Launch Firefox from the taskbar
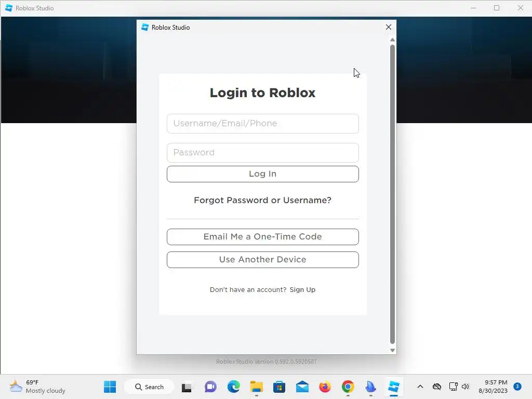532x399 pixels. 325,387
